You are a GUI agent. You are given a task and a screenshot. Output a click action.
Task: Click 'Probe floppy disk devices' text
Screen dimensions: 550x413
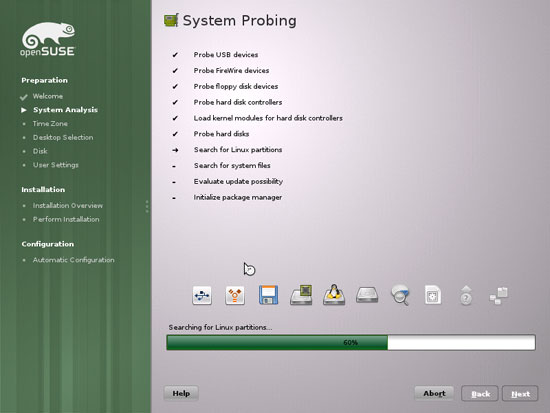pyautogui.click(x=236, y=86)
